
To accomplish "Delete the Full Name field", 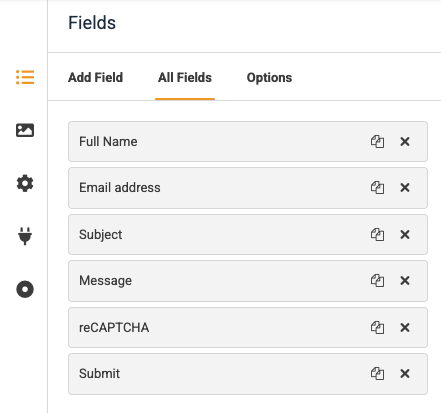I will point(405,142).
